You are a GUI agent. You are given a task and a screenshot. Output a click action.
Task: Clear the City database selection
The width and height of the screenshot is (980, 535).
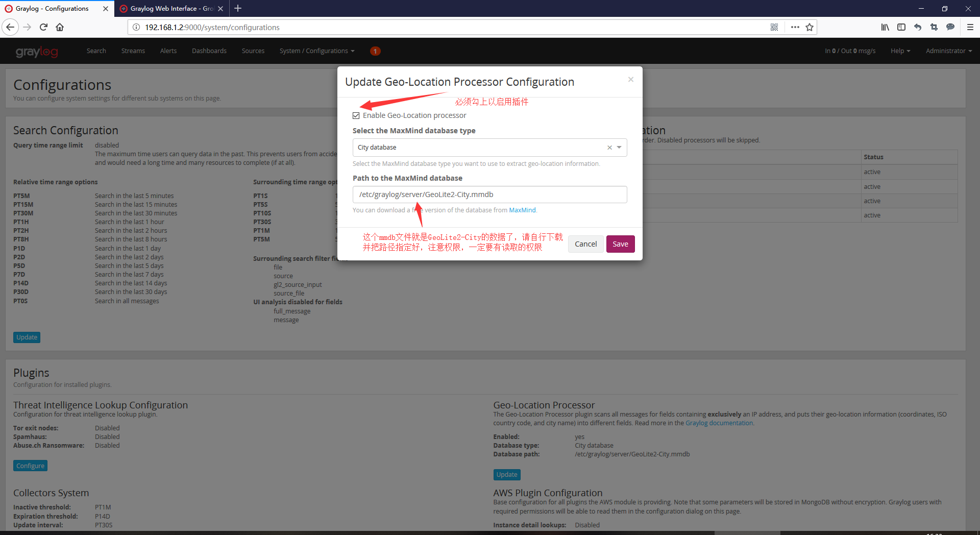coord(609,148)
